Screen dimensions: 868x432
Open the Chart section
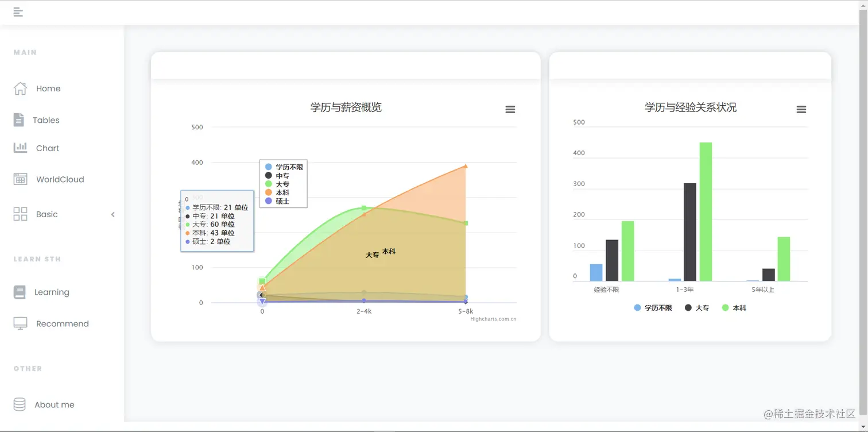48,148
